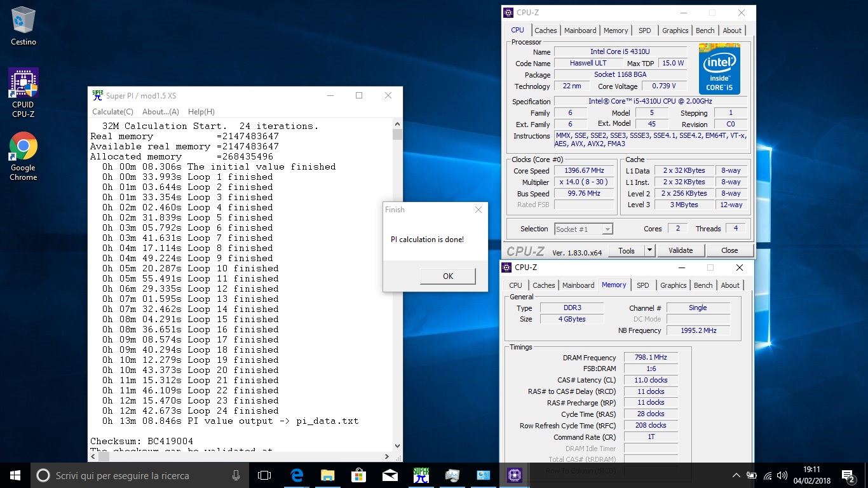This screenshot has height=488, width=868.
Task: Open the Mail app from the taskbar
Action: [x=390, y=475]
